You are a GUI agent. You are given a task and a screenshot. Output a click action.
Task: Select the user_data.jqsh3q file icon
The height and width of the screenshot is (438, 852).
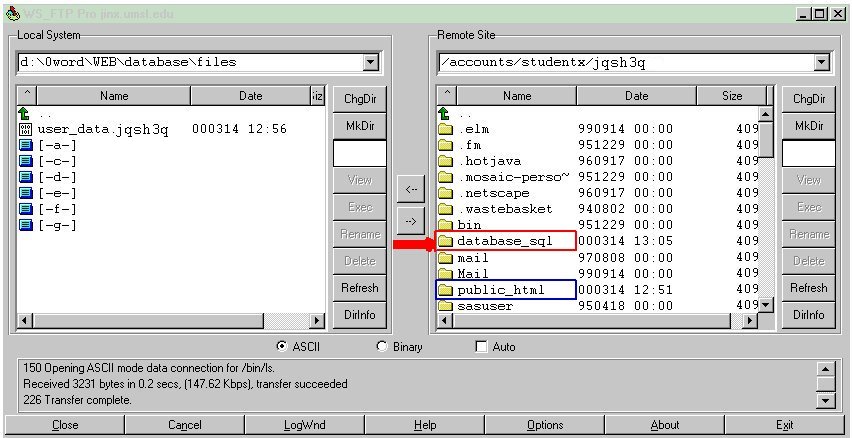click(x=25, y=129)
